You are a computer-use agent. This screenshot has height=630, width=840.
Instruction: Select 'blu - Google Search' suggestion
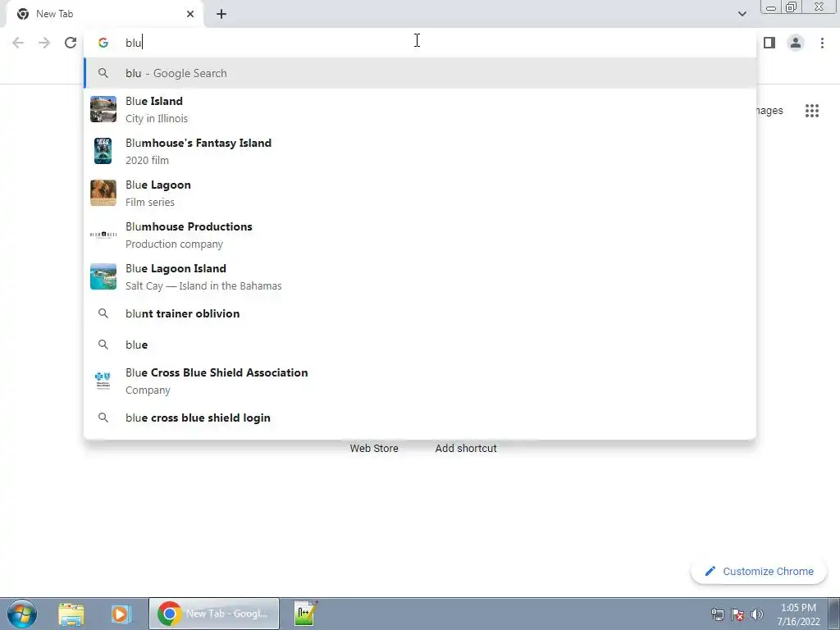click(x=420, y=73)
